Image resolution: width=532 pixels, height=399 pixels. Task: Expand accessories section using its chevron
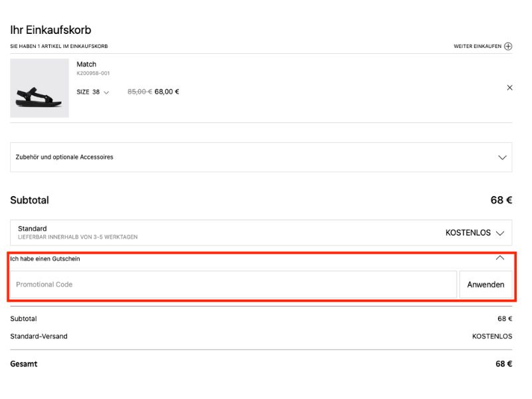pyautogui.click(x=503, y=158)
